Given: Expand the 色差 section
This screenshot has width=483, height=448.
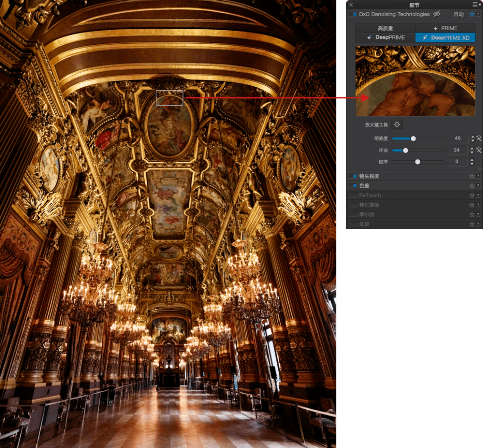Looking at the screenshot, I should (x=364, y=186).
